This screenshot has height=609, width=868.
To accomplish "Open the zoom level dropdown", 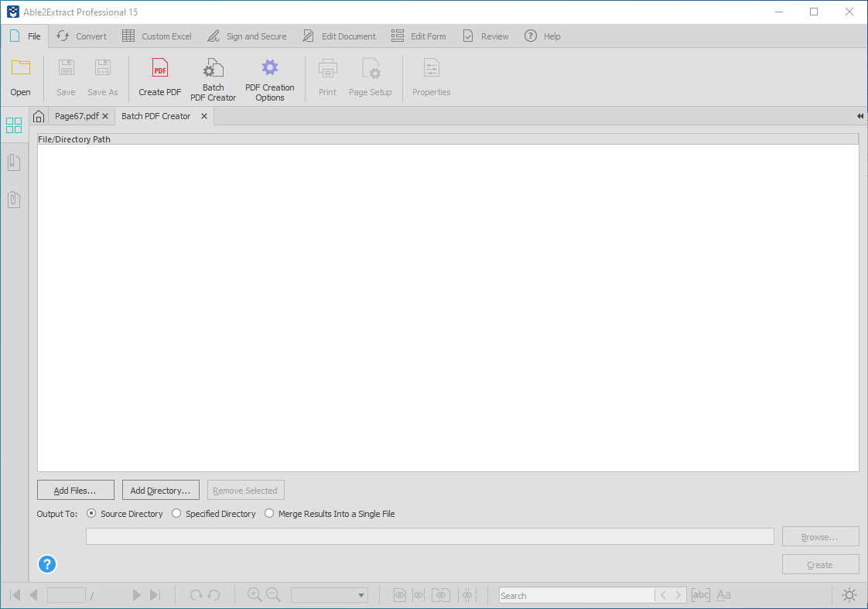I will pos(361,594).
